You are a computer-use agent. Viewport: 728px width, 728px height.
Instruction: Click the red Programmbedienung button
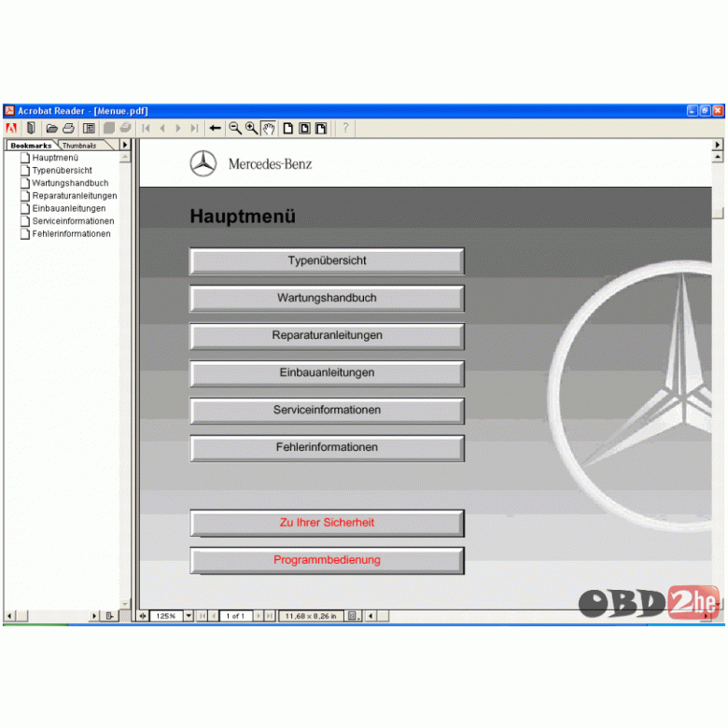[327, 560]
